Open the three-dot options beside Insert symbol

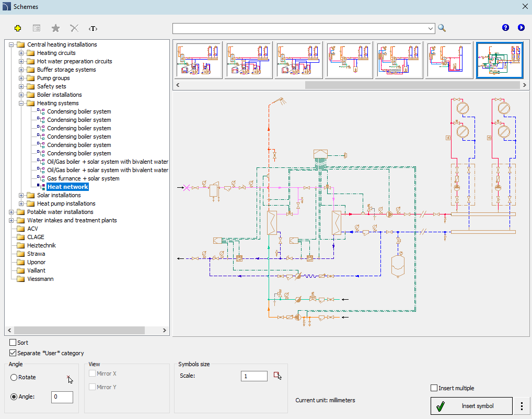click(522, 406)
